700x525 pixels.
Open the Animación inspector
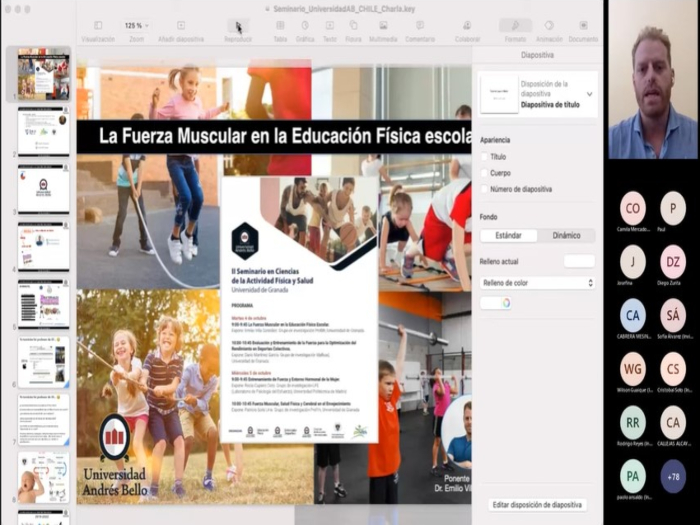point(549,25)
